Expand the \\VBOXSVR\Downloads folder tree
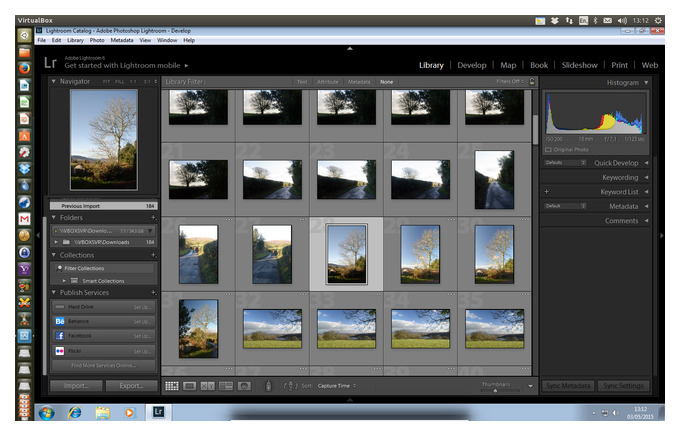This screenshot has width=680, height=436. pos(56,242)
